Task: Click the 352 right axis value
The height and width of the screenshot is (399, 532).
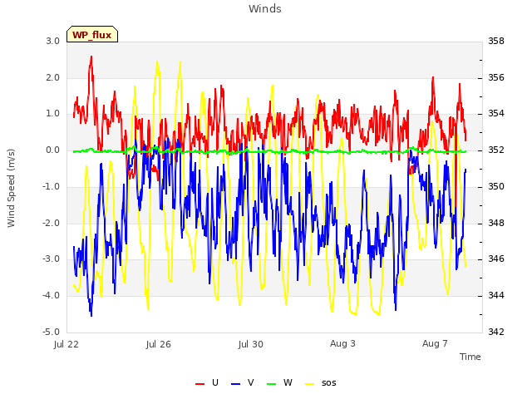Action: click(x=496, y=150)
